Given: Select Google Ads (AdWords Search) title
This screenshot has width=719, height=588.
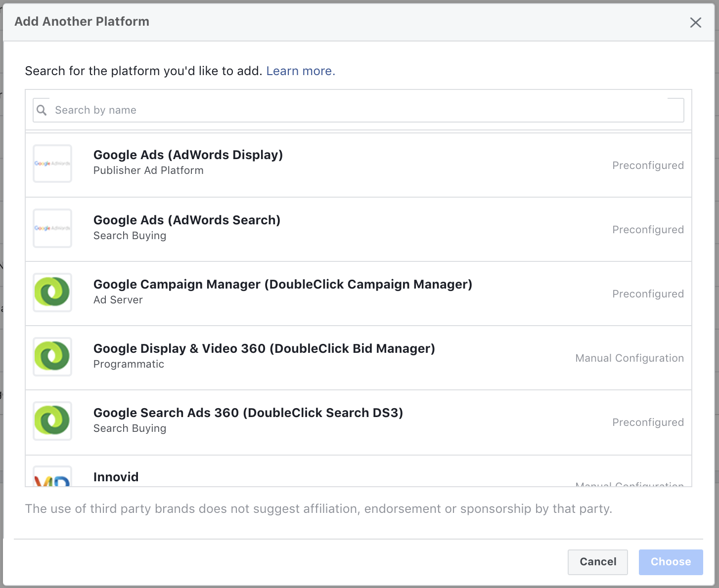Looking at the screenshot, I should click(x=187, y=220).
